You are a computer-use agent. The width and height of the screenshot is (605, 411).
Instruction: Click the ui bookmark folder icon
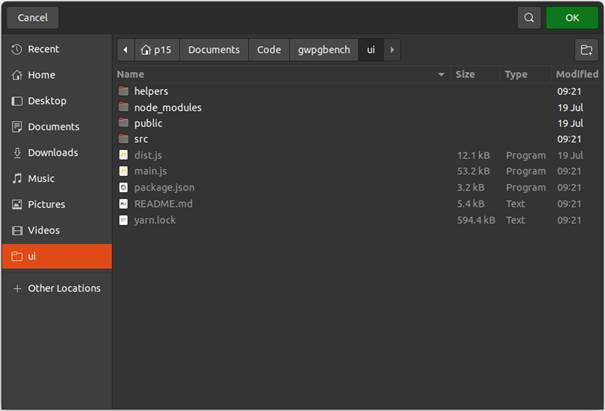pyautogui.click(x=17, y=256)
